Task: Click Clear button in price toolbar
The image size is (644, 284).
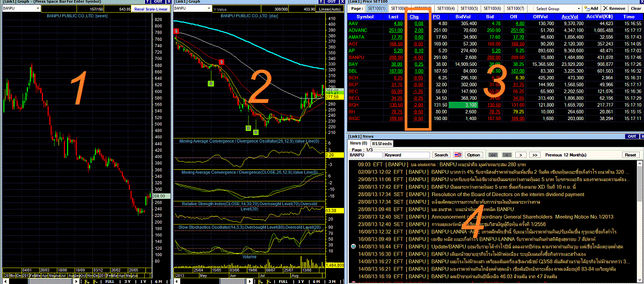Action: tap(635, 9)
